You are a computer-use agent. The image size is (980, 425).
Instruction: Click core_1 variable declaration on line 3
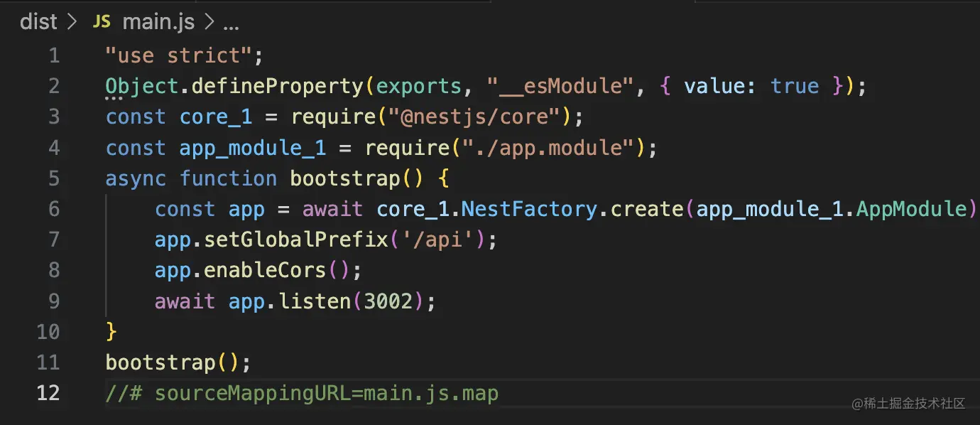pyautogui.click(x=216, y=117)
